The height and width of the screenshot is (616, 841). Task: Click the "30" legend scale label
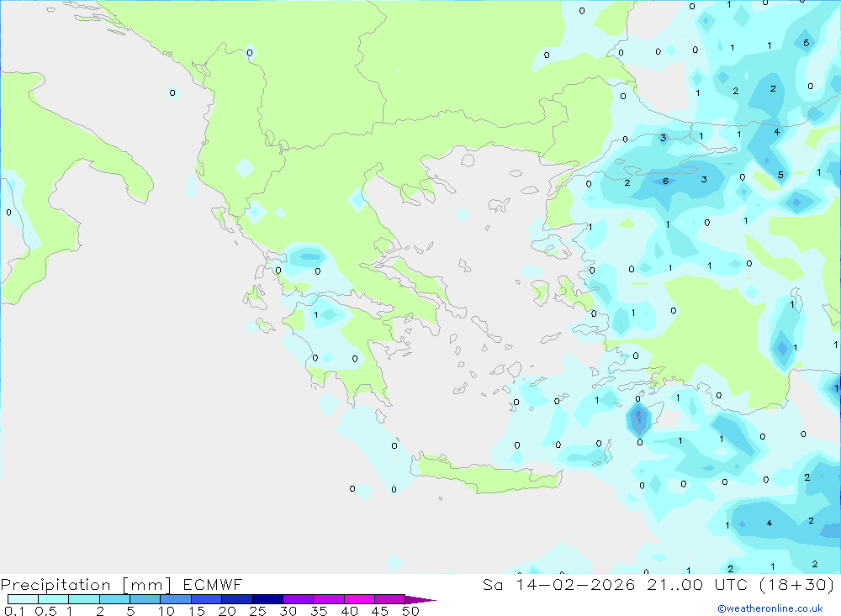point(288,611)
